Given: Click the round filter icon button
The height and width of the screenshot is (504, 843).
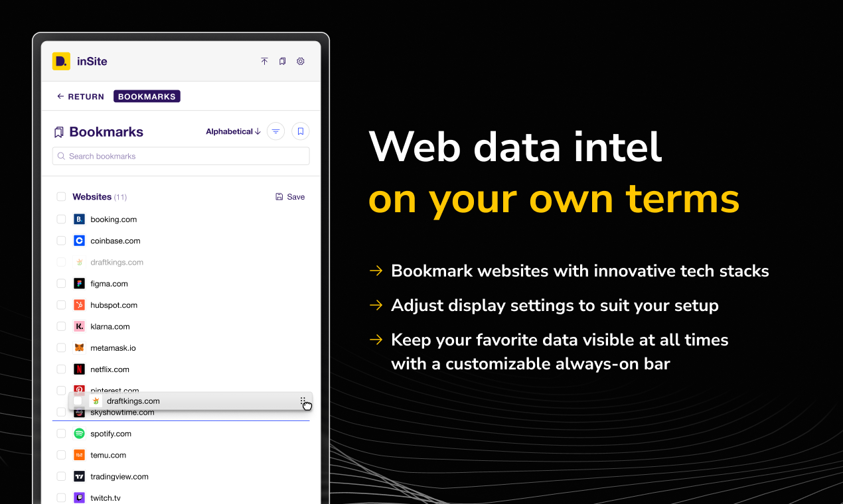Looking at the screenshot, I should pos(275,131).
